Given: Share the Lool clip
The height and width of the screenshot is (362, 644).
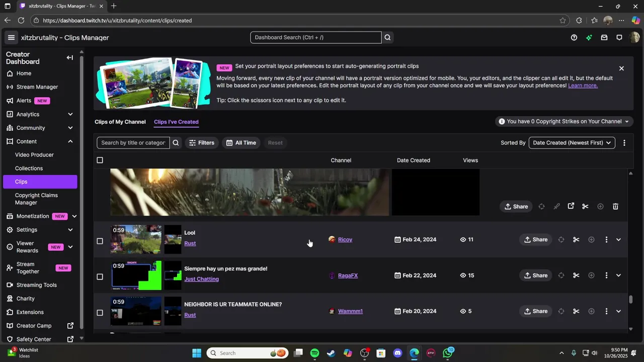Looking at the screenshot, I should 535,240.
